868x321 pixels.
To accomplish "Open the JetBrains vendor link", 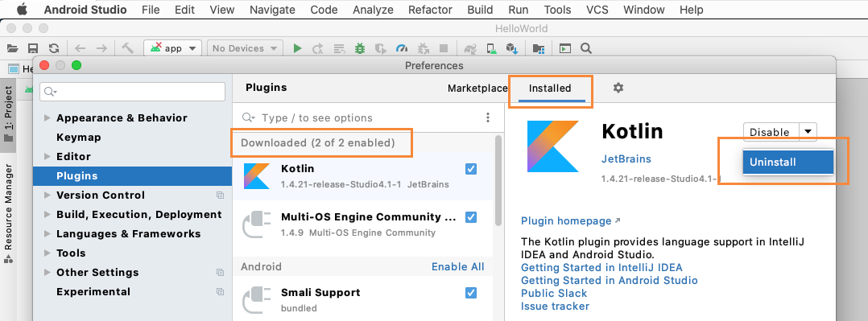I will click(x=626, y=158).
